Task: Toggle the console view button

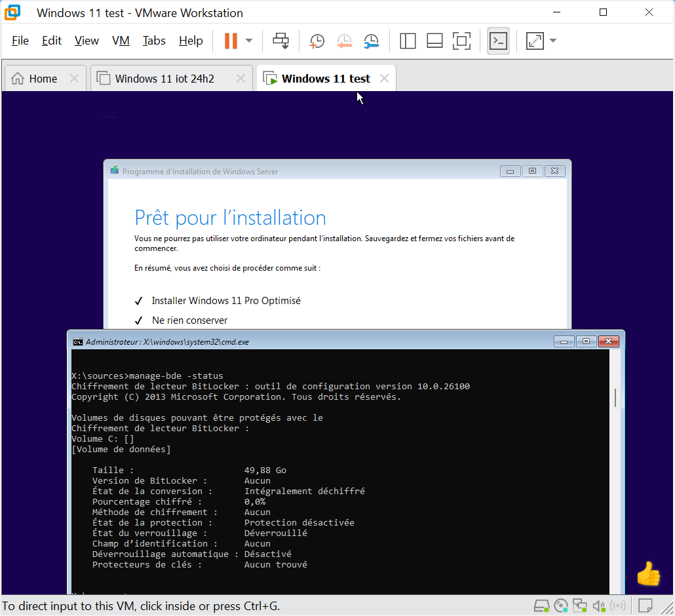Action: click(498, 41)
